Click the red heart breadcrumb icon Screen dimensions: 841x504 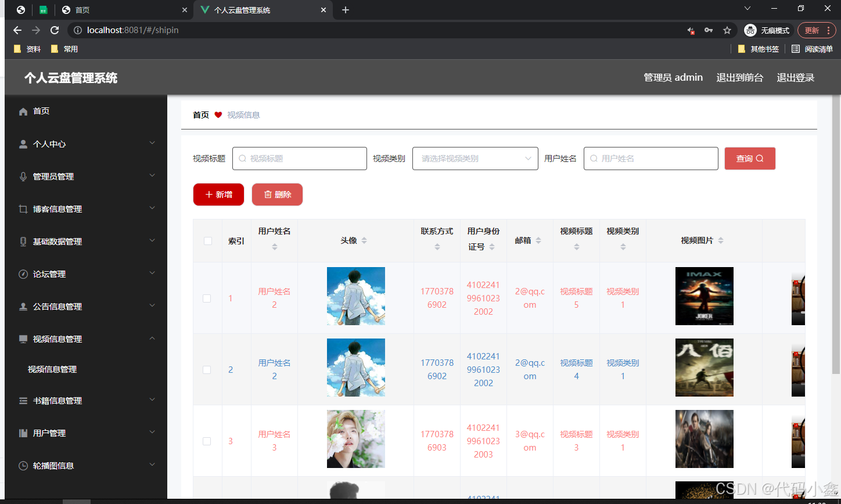218,115
